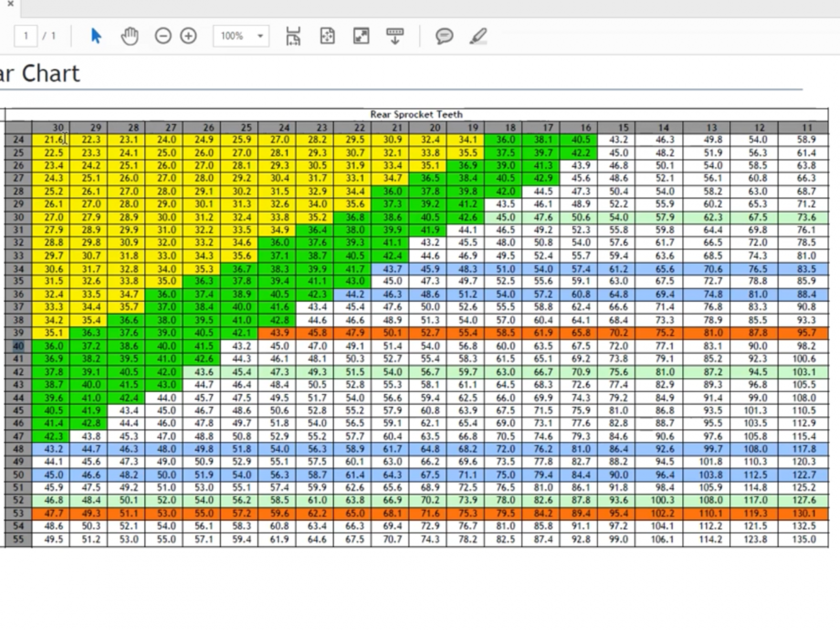
Task: Enter full screen mode
Action: tap(361, 36)
